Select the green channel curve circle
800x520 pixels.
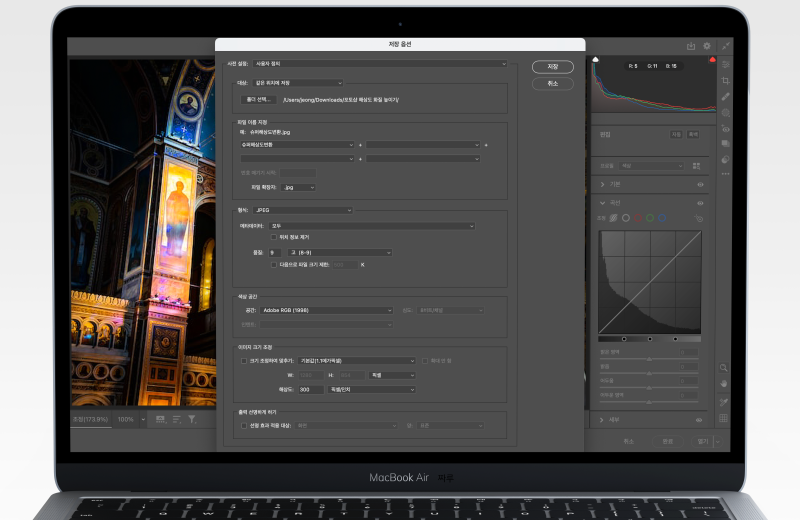point(650,218)
